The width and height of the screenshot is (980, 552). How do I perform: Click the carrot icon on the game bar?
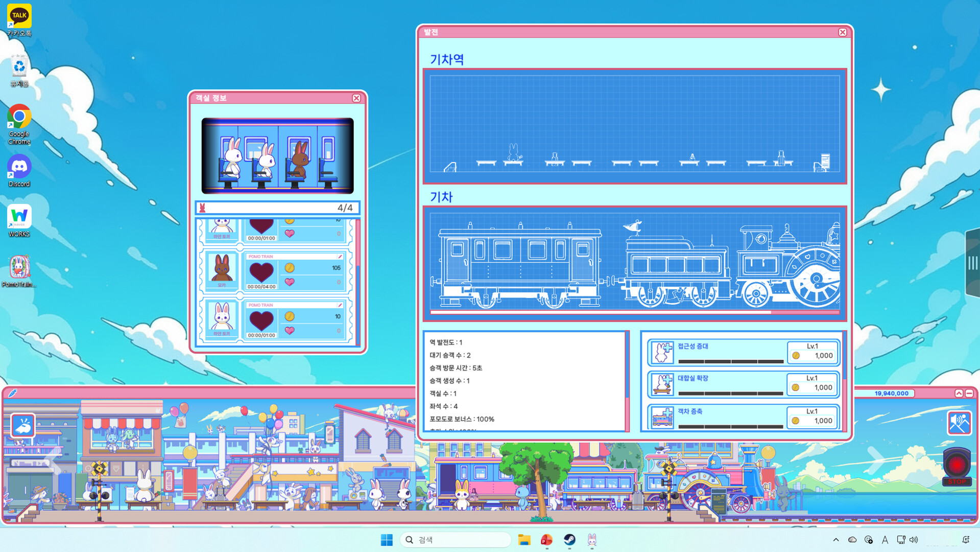pyautogui.click(x=13, y=393)
